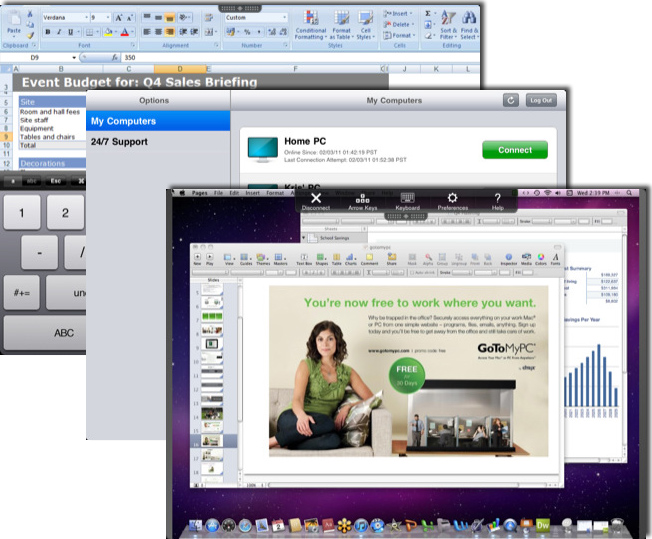Tap the #+= key on the on-screen keypad
652x539 pixels.
click(22, 293)
